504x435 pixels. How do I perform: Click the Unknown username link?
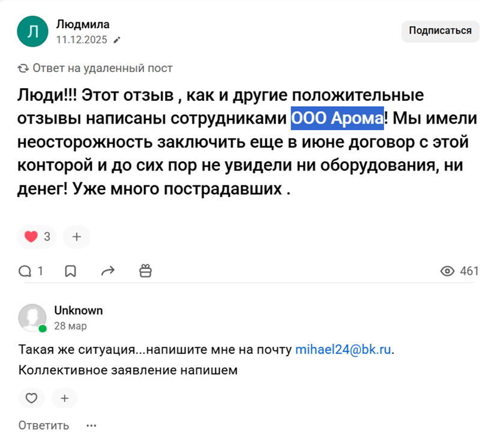[x=78, y=311]
